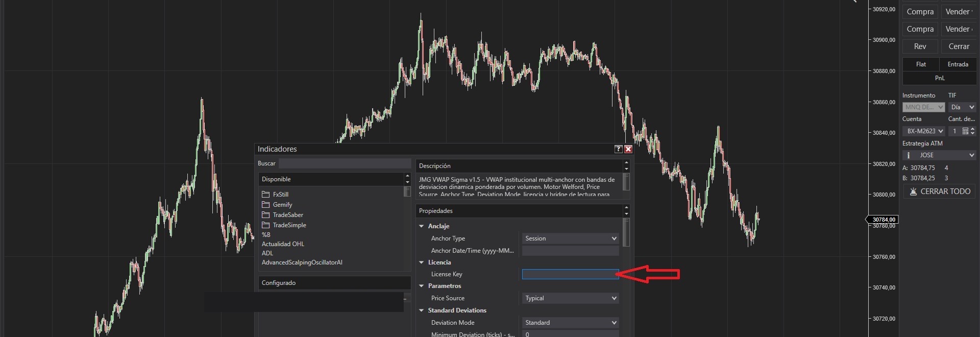Click the Disponible section header
This screenshot has height=337, width=980.
pyautogui.click(x=331, y=179)
